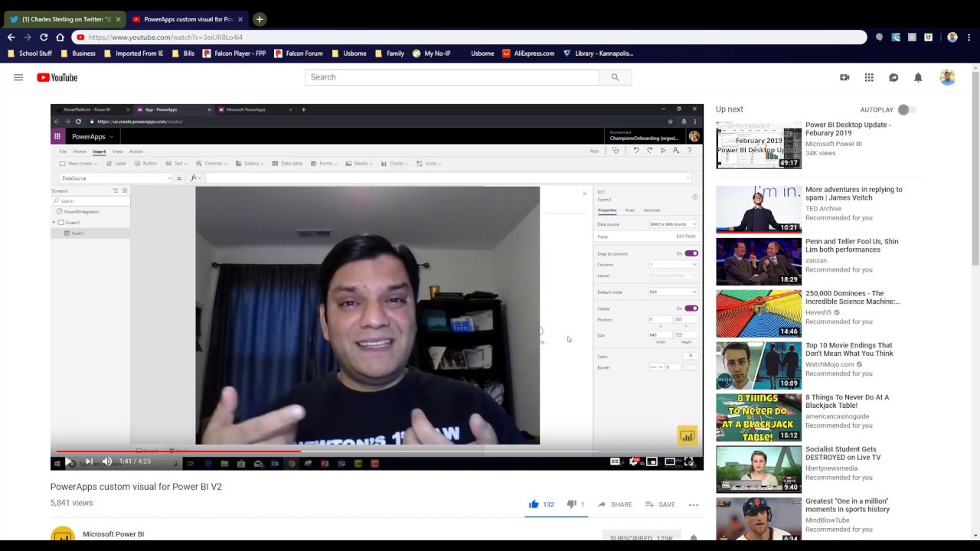Open James Veitch spam video thumbnail

click(759, 210)
